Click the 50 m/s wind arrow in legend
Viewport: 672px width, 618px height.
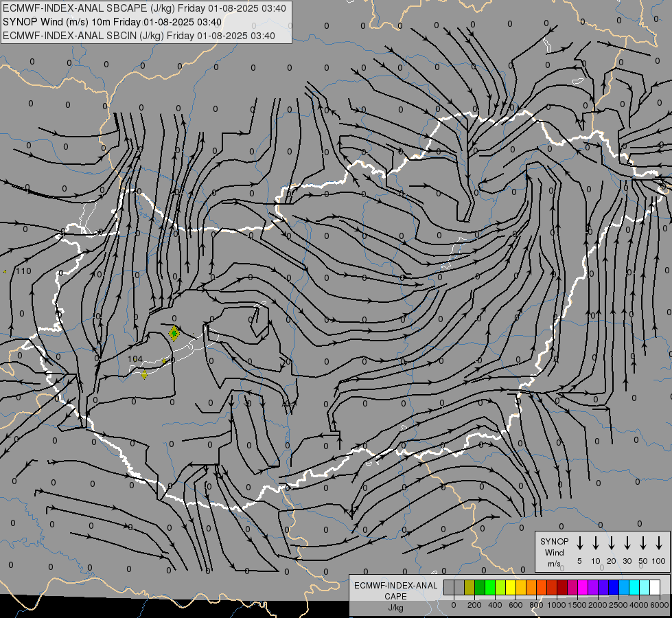click(x=643, y=542)
